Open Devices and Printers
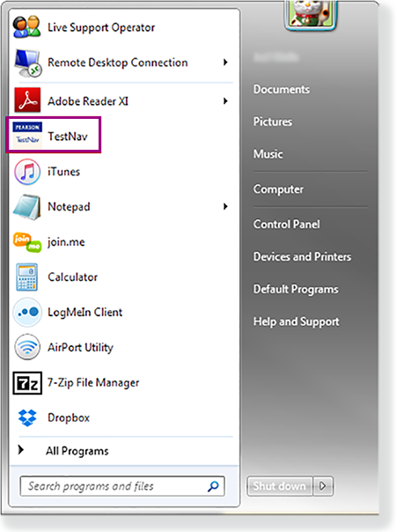 coord(302,256)
